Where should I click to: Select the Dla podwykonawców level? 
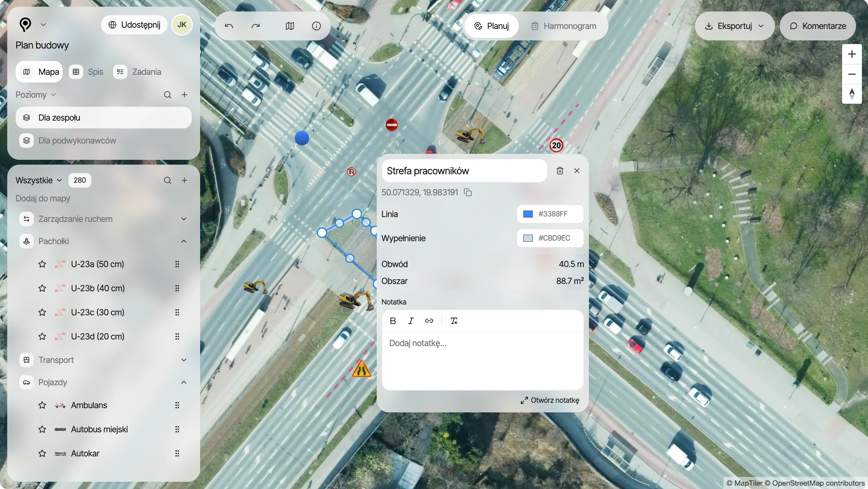[103, 141]
